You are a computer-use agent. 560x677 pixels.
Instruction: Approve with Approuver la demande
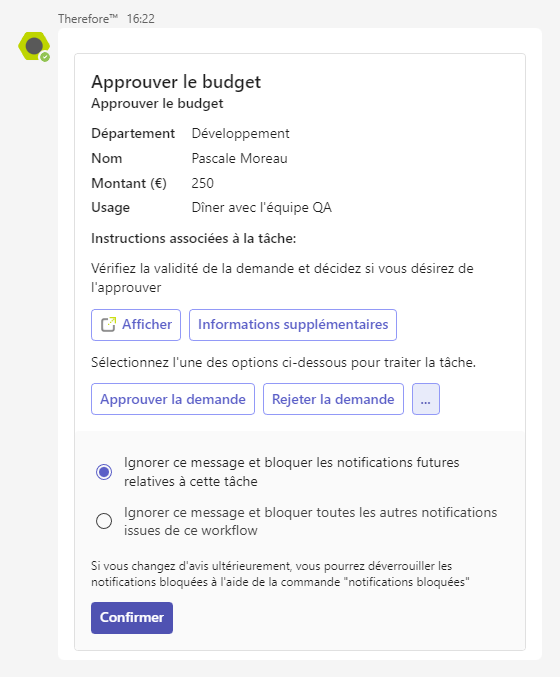[173, 399]
